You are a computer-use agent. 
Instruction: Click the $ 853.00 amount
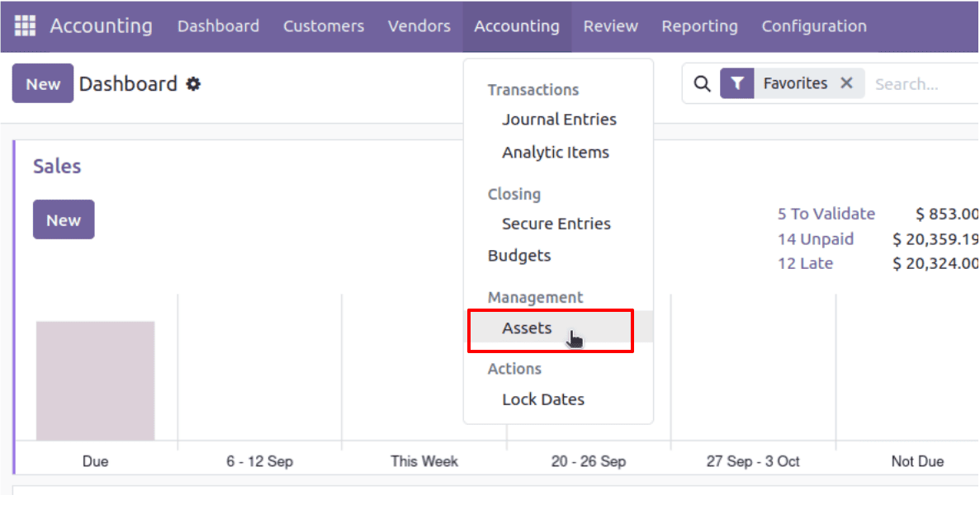pos(947,215)
